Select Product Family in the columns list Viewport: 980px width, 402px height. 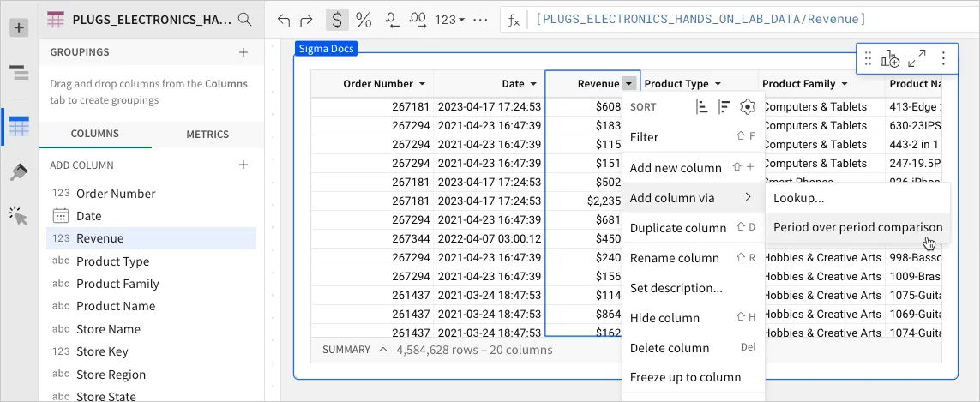pyautogui.click(x=151, y=284)
